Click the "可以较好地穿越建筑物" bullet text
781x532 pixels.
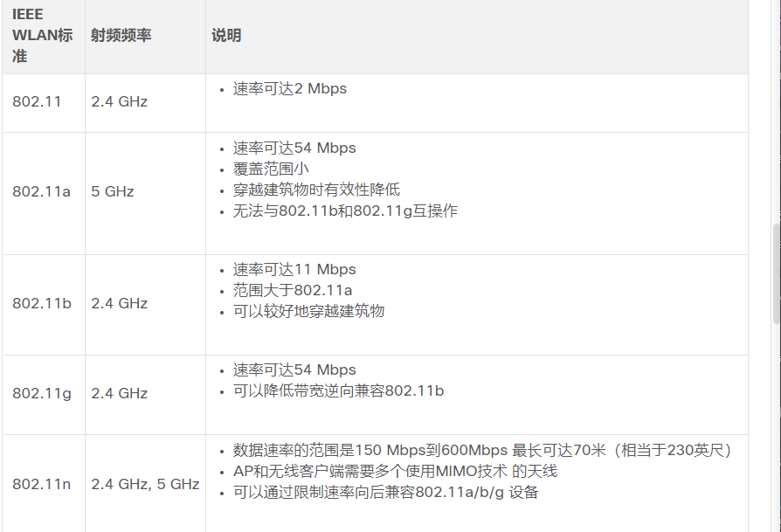308,311
